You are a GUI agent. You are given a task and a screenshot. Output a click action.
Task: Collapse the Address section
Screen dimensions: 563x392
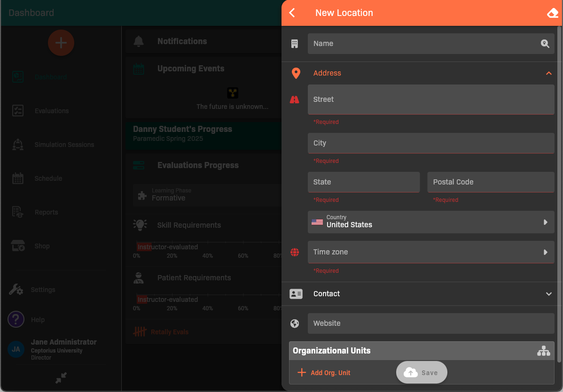click(548, 73)
